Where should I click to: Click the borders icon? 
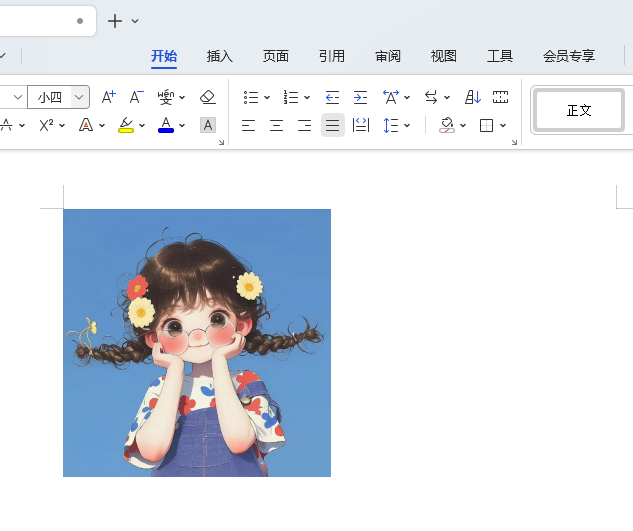(486, 126)
